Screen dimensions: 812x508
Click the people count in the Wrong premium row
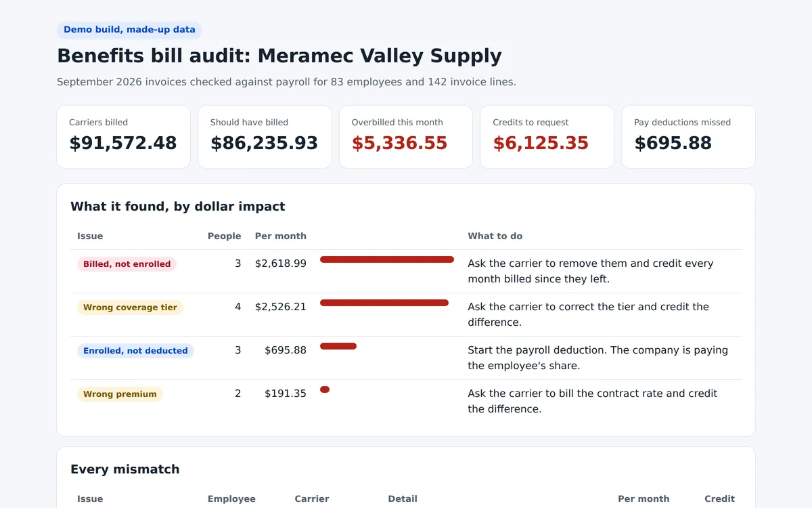(238, 394)
